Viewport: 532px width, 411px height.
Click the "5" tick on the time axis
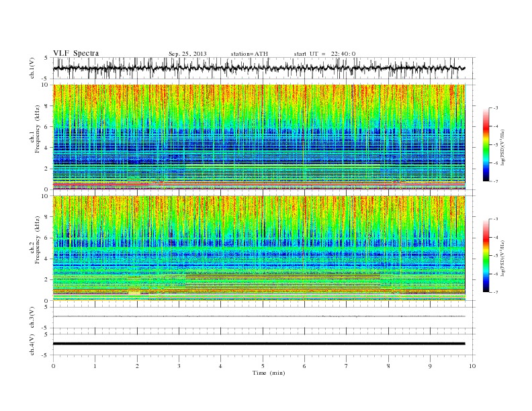(x=263, y=366)
